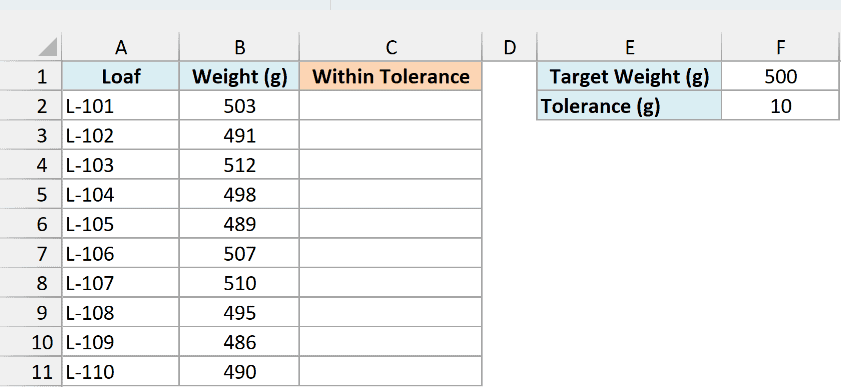
Task: Select row 8 header
Action: [31, 282]
